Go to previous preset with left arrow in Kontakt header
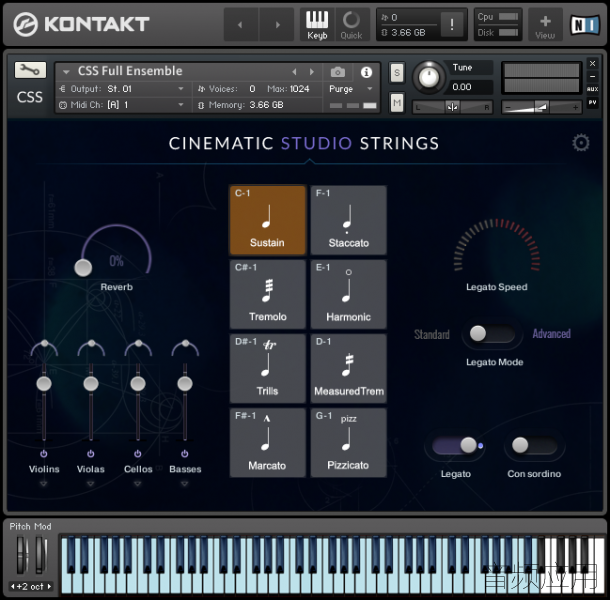 pos(240,25)
